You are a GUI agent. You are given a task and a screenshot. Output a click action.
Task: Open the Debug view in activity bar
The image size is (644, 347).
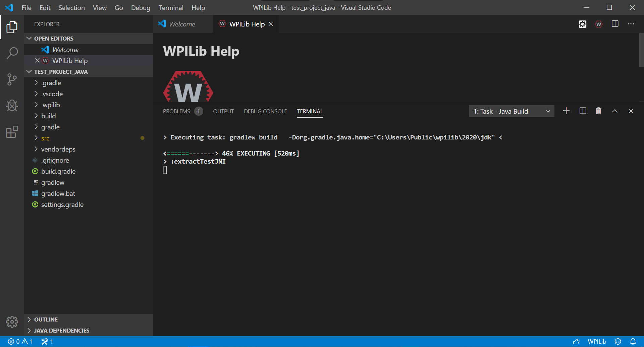click(x=12, y=106)
